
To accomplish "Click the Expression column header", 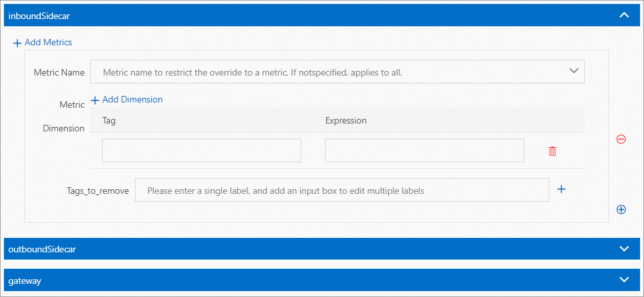I will (345, 121).
